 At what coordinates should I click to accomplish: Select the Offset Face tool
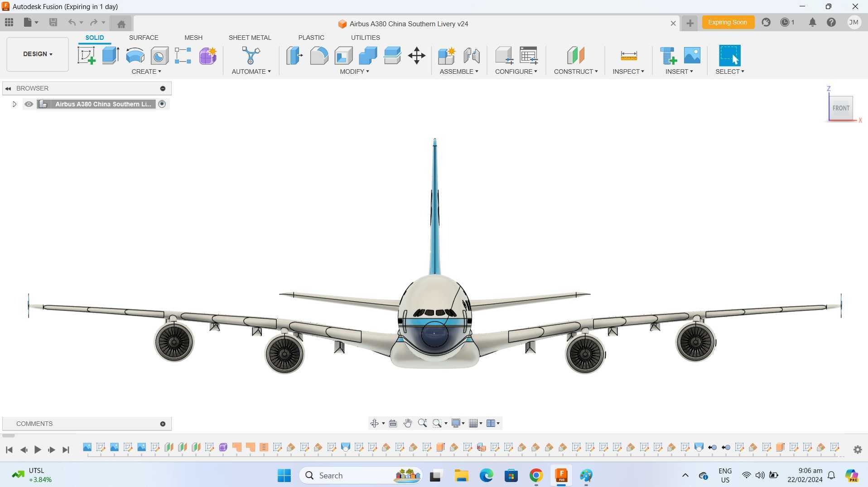tap(392, 56)
